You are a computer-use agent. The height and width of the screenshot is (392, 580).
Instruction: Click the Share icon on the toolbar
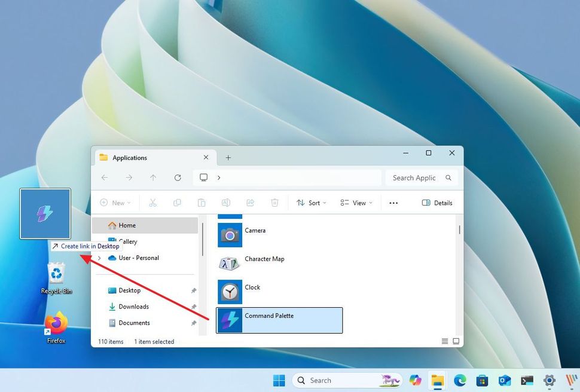click(251, 203)
